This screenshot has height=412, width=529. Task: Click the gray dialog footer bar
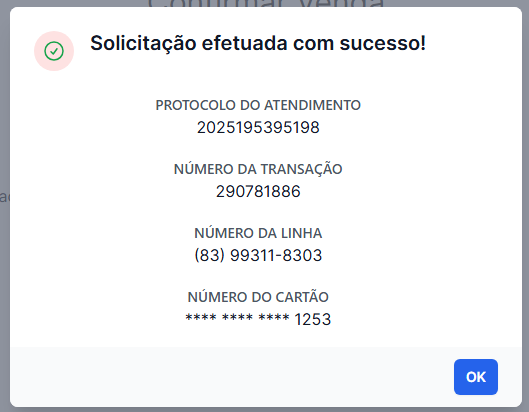click(x=266, y=377)
